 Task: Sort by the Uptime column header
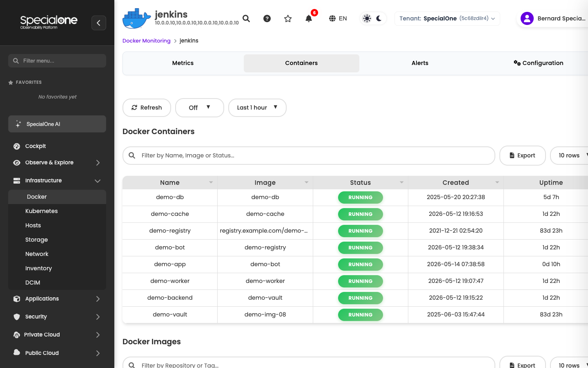551,182
